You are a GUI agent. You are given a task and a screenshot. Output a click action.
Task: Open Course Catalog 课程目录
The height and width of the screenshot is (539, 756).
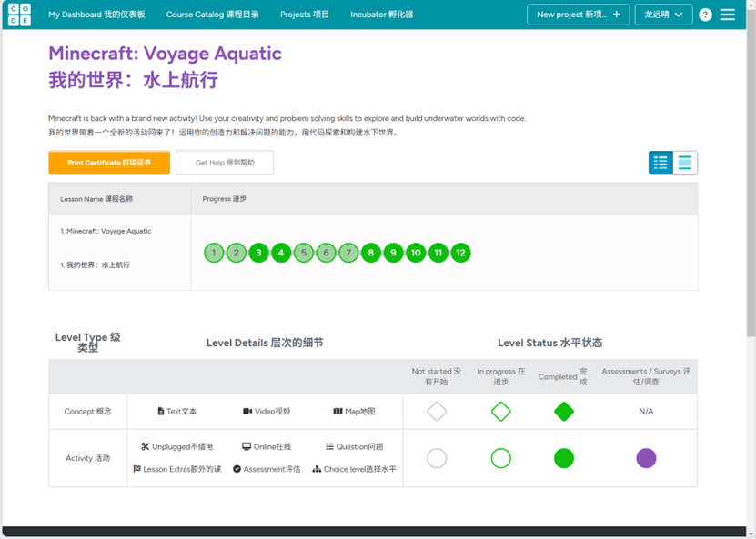click(213, 15)
